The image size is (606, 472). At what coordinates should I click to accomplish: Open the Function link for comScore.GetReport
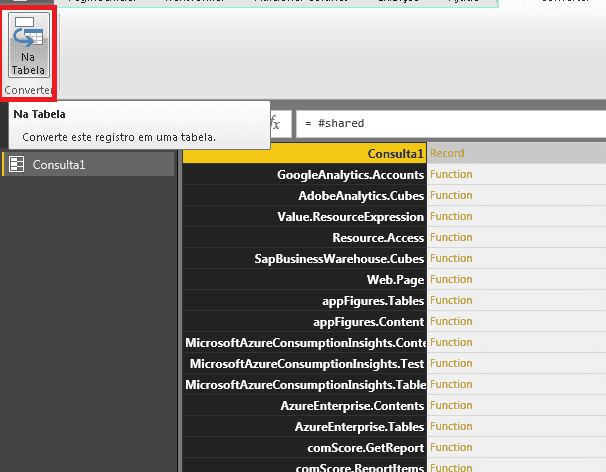(451, 447)
